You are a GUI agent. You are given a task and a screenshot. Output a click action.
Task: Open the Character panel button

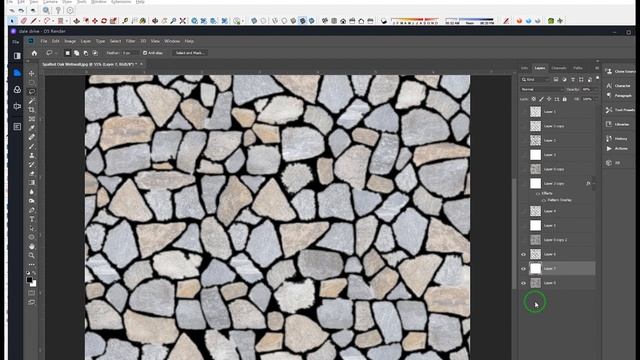click(619, 86)
